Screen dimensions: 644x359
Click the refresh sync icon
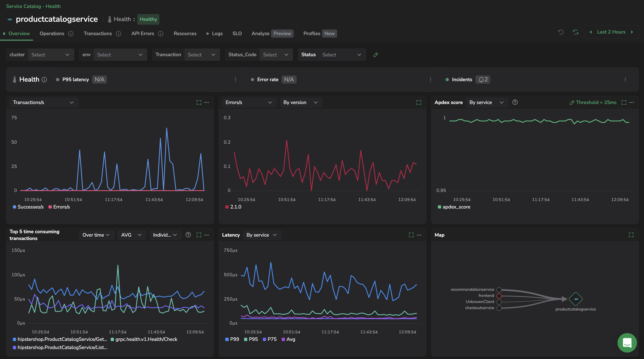[x=575, y=32]
